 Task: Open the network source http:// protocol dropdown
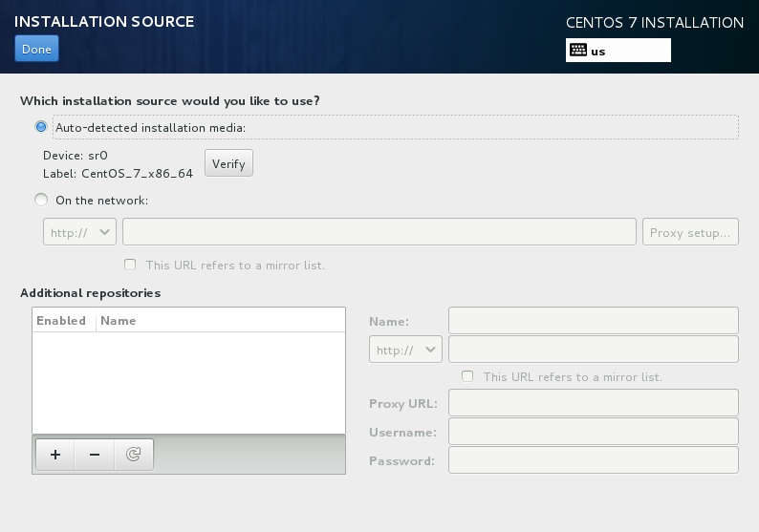click(79, 232)
